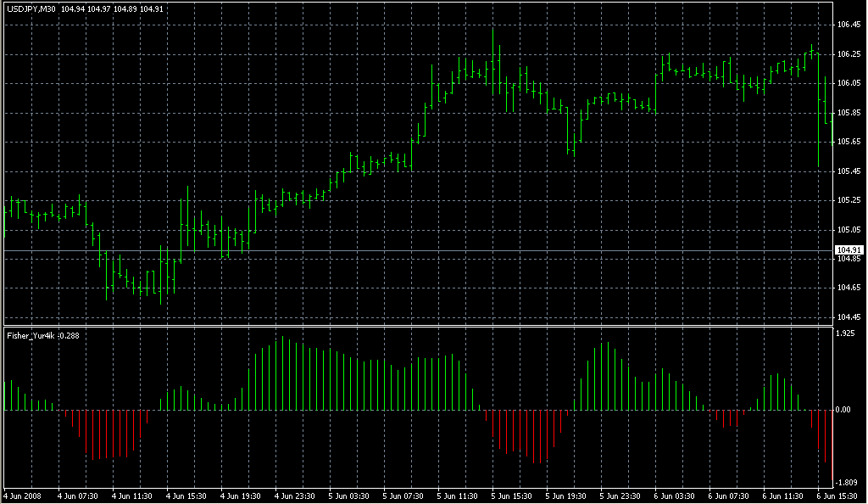
Task: Click the 104.85 price scale label
Action: coord(849,259)
